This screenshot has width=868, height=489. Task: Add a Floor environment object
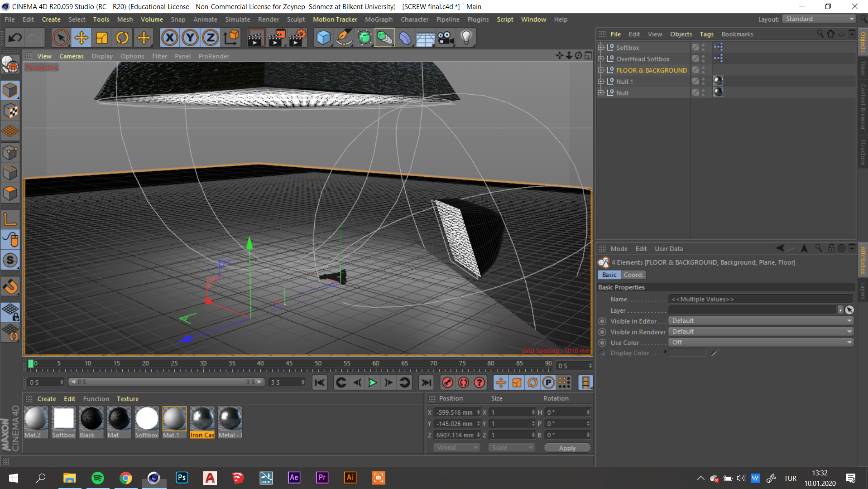point(425,38)
